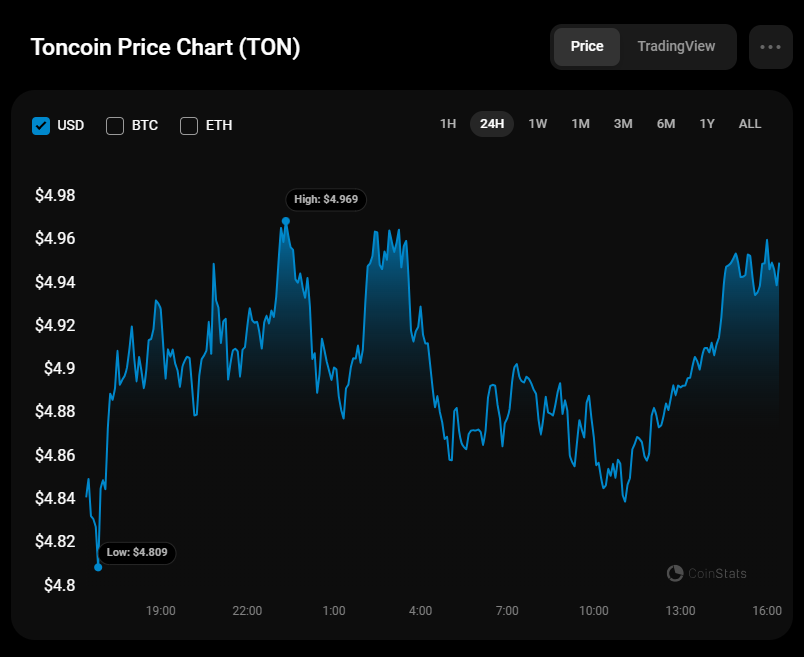804x657 pixels.
Task: Click the Toncoin Price Chart (TON) heading
Action: coord(165,47)
